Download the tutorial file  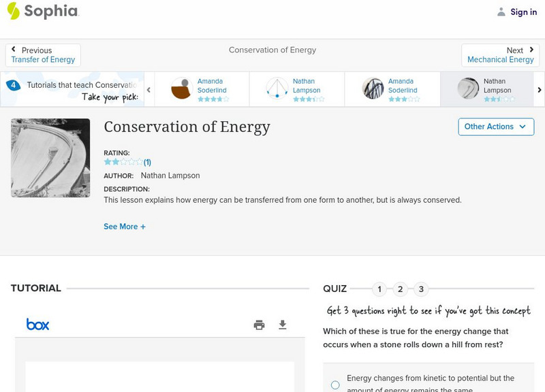tap(283, 325)
